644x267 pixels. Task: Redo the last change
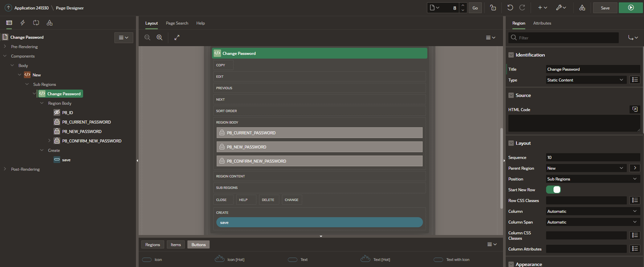tap(523, 8)
